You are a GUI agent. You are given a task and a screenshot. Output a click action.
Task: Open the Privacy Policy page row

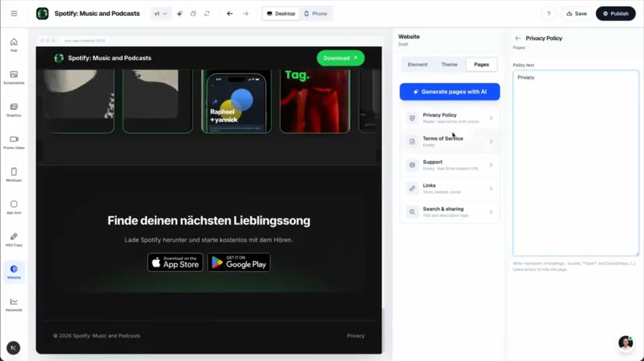(450, 118)
